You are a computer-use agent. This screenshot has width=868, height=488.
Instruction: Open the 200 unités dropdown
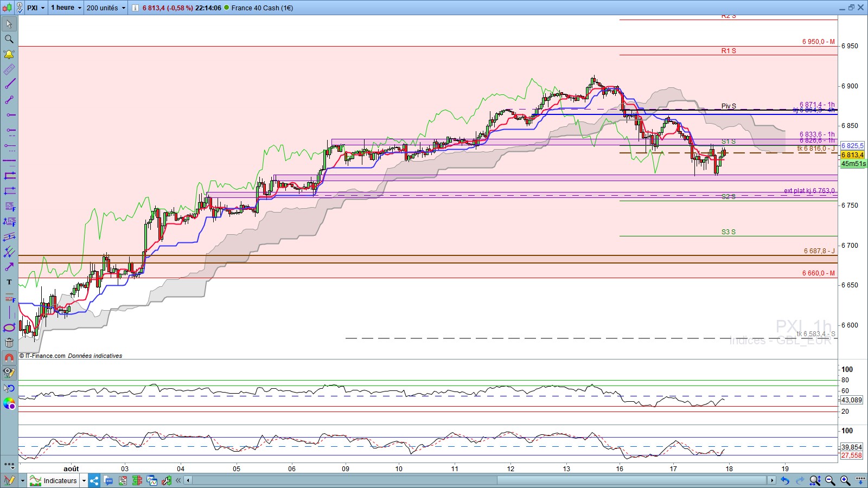coord(106,8)
